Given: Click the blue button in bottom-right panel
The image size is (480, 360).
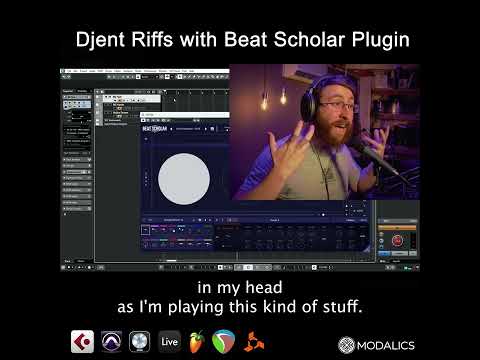Looking at the screenshot, I should pyautogui.click(x=384, y=253).
